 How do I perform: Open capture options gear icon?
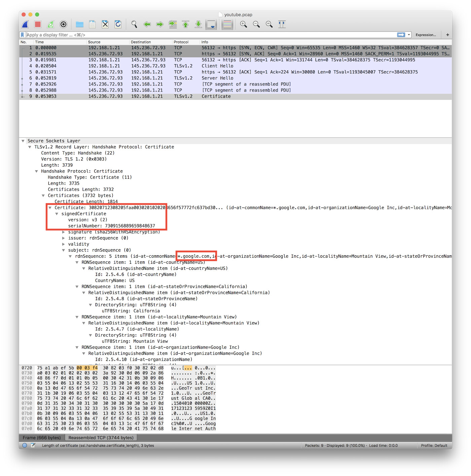63,24
